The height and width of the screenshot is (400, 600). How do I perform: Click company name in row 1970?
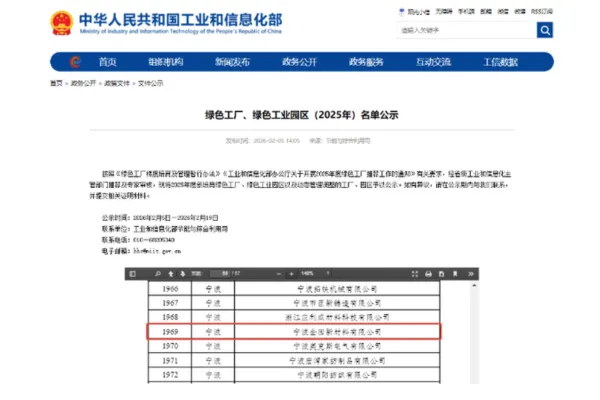point(337,346)
